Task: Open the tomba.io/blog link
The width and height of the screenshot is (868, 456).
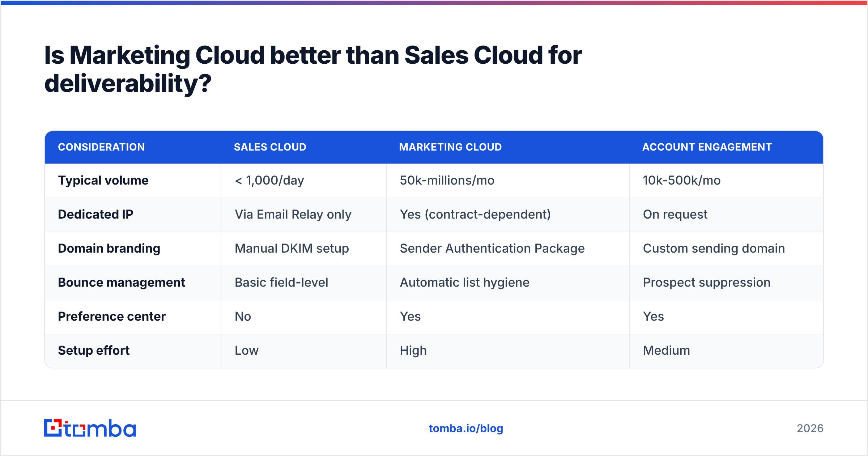Action: tap(466, 428)
